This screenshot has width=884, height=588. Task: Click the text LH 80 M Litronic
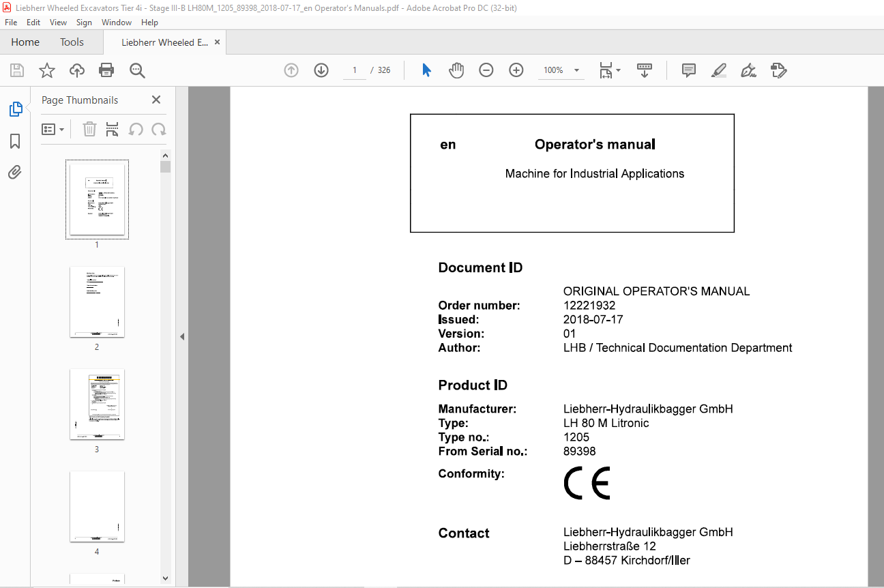tap(606, 423)
